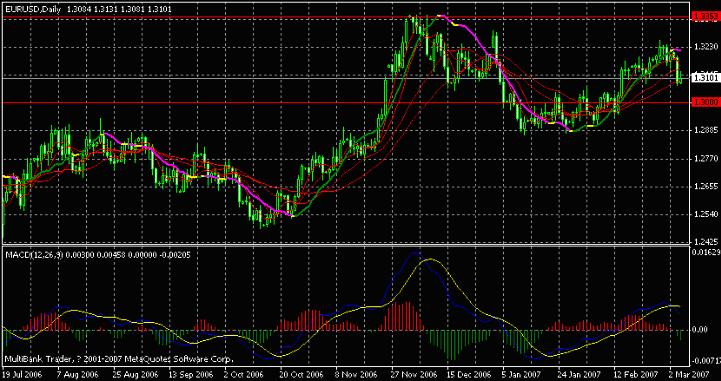
Task: Select the red horizontal line at 1.3000
Action: (x=346, y=103)
